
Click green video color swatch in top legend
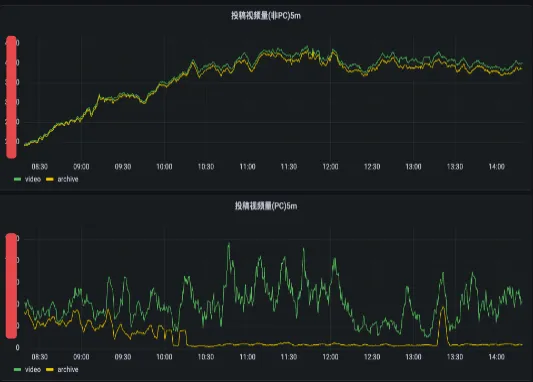[17, 179]
